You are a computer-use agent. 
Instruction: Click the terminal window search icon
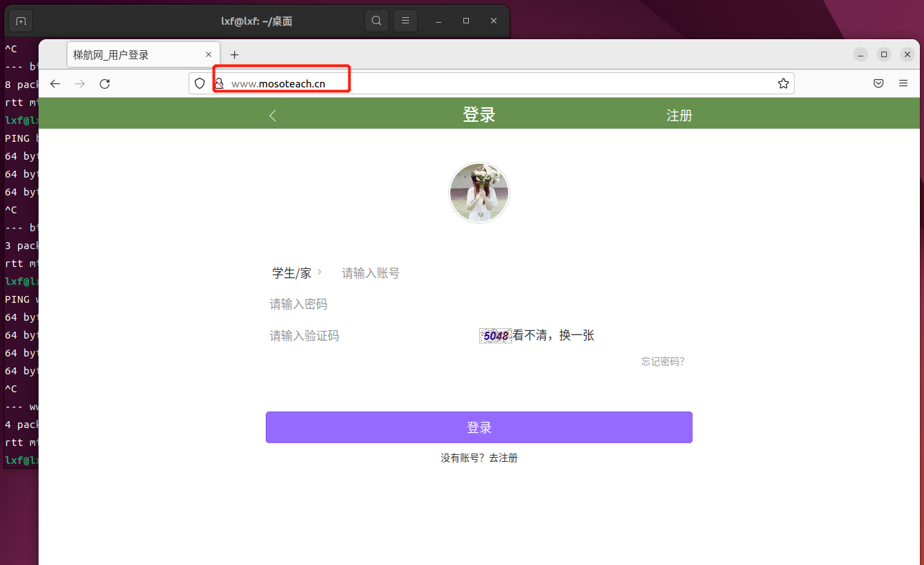click(376, 21)
